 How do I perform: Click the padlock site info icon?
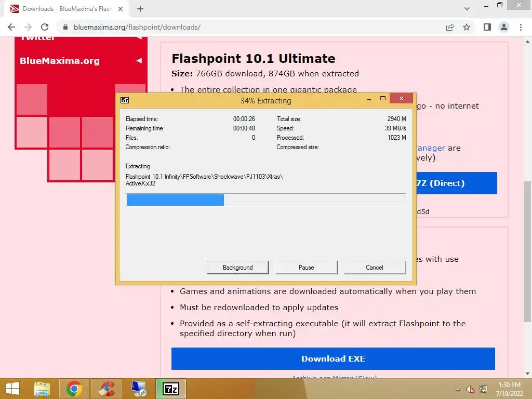click(65, 27)
